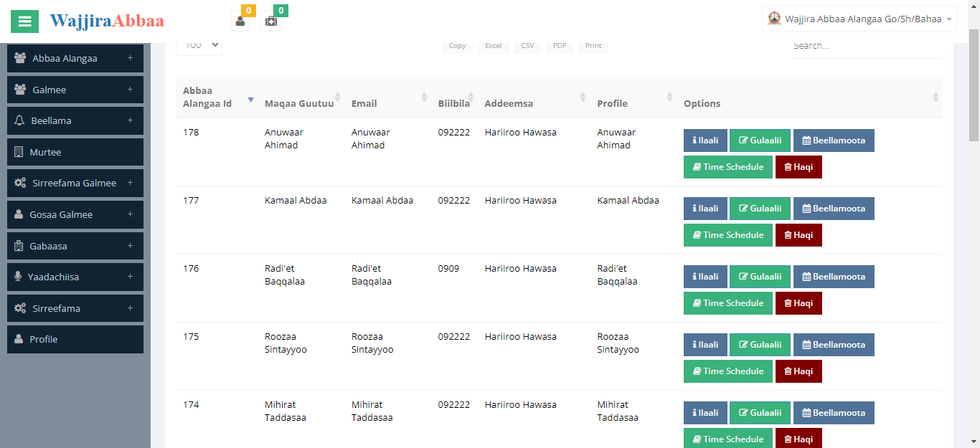Click Gulaalii for Kamaal Abdaa row

click(760, 209)
